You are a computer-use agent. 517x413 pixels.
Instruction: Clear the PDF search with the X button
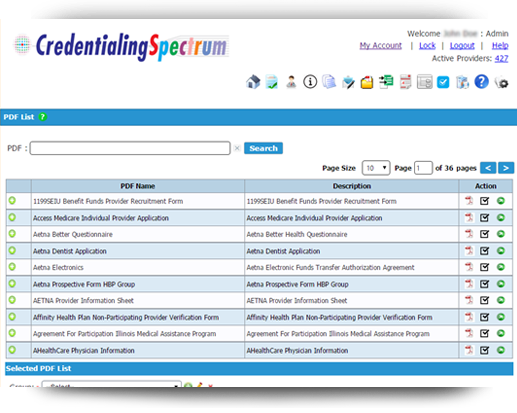(237, 148)
